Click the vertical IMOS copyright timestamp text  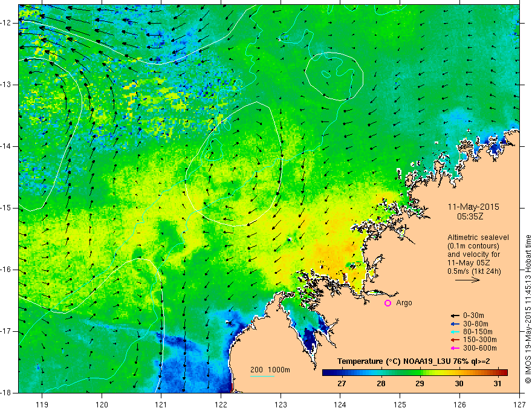tap(528, 309)
